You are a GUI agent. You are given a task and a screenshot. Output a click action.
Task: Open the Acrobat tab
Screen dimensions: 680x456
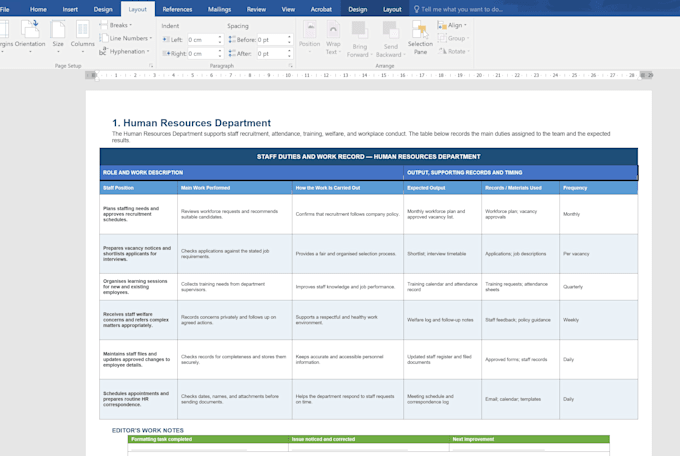point(321,9)
